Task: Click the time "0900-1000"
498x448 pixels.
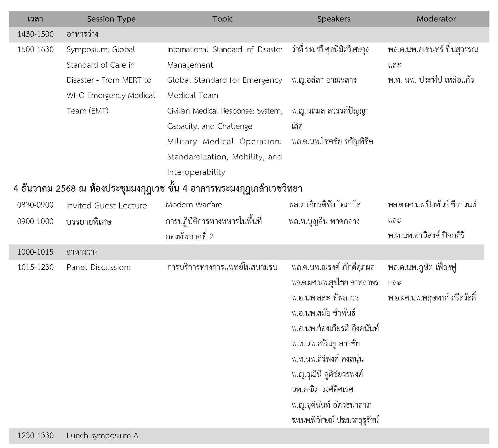Action: pyautogui.click(x=35, y=221)
